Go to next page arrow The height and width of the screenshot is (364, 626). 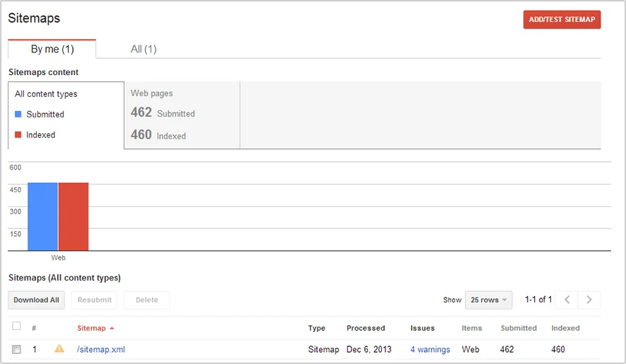589,300
